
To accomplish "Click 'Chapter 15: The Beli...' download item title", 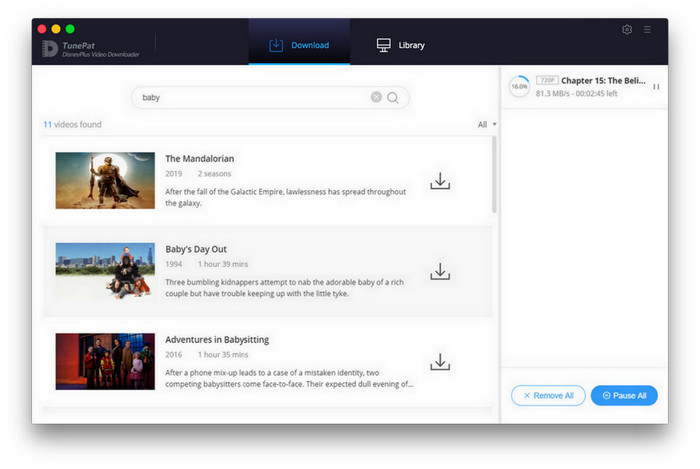I will (x=603, y=80).
